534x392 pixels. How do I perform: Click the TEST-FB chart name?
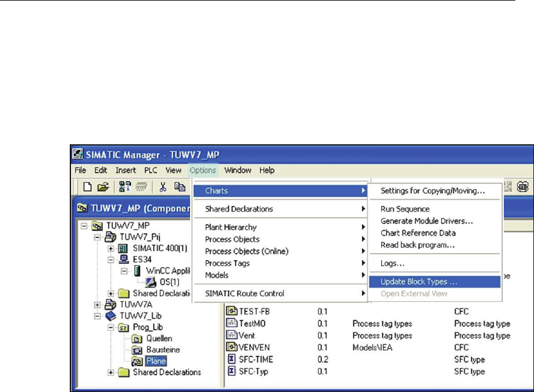click(x=254, y=311)
